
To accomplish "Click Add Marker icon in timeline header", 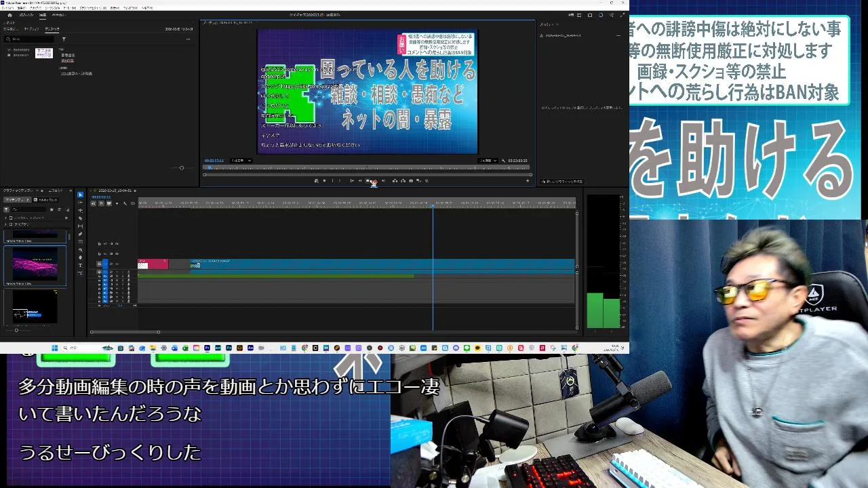I will 117,203.
